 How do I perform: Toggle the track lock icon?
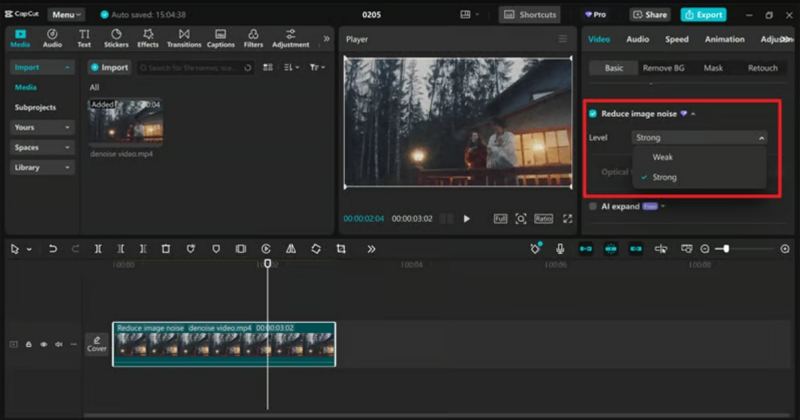click(29, 344)
